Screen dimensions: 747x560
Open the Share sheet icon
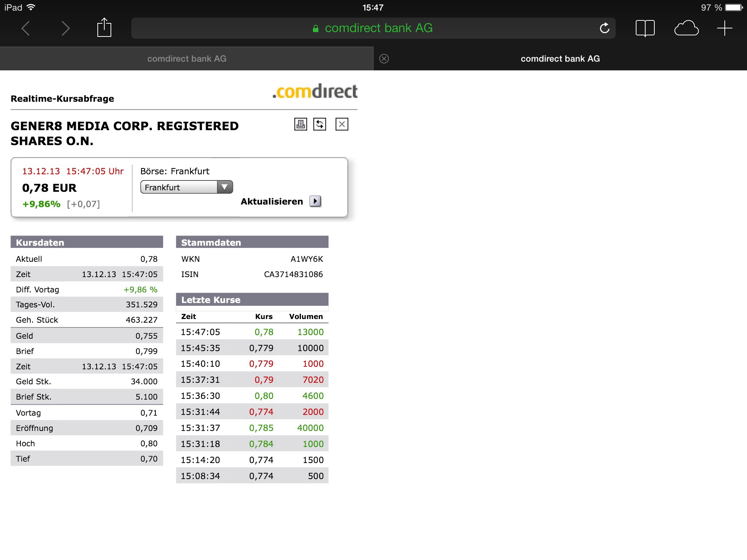click(104, 28)
